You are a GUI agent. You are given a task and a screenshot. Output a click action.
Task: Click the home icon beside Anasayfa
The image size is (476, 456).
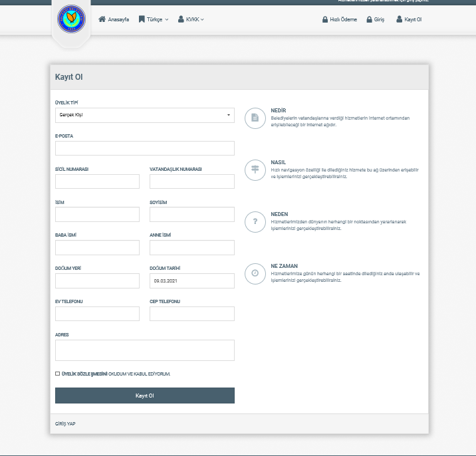[x=102, y=19]
